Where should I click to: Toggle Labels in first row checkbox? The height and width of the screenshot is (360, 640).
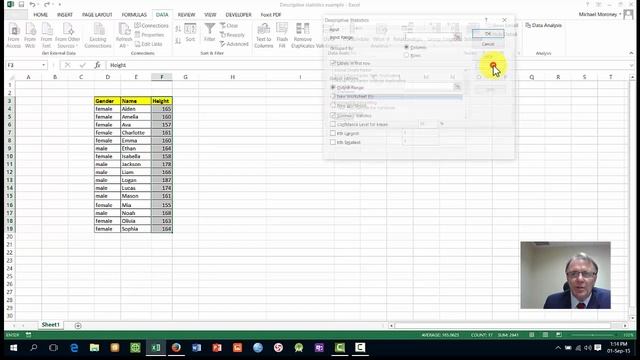(333, 63)
